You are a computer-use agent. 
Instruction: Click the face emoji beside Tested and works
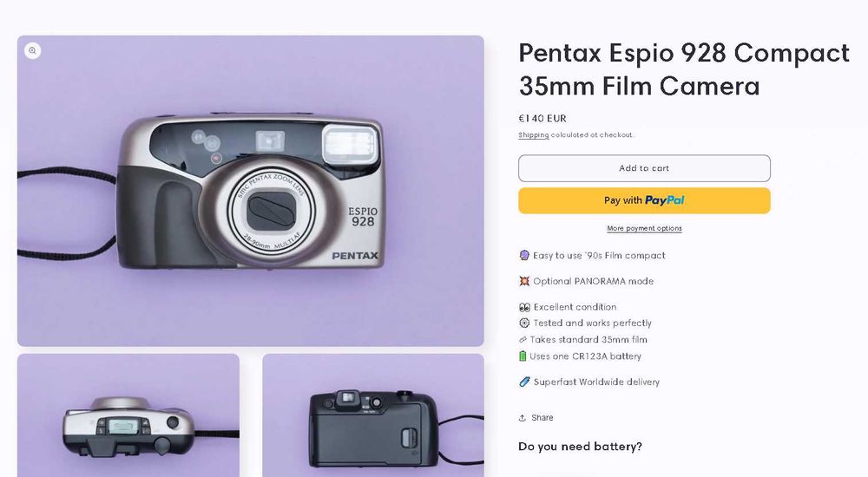pos(524,323)
